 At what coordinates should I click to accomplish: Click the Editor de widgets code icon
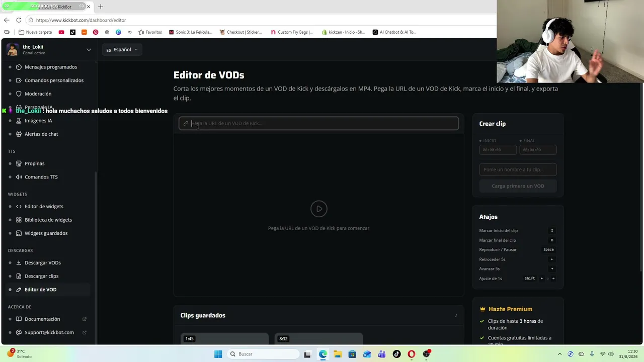19,206
